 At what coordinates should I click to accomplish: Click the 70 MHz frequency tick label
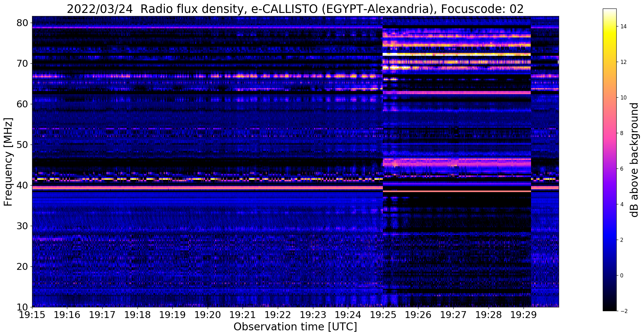[23, 63]
